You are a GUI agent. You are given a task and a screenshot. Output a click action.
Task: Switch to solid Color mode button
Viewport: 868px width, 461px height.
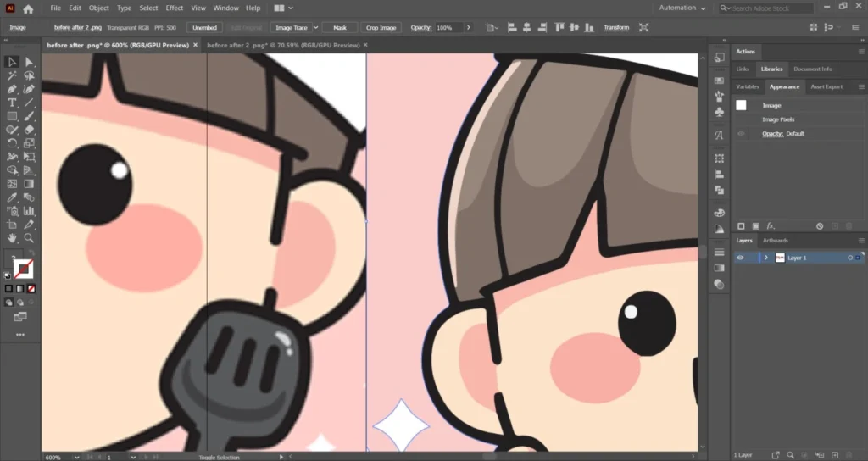tap(8, 289)
